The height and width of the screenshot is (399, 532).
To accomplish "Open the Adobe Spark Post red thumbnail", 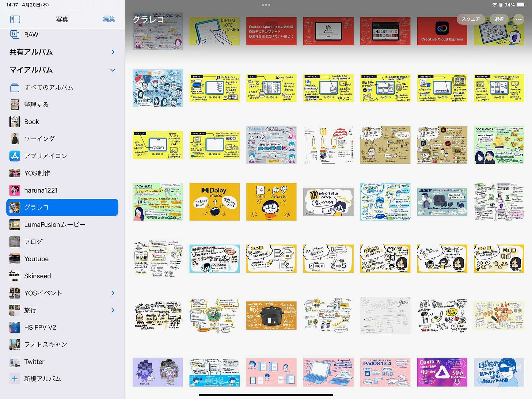I will 271,31.
